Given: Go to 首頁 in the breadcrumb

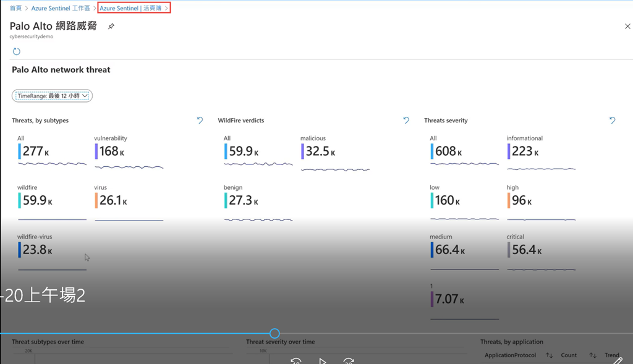Looking at the screenshot, I should tap(15, 8).
